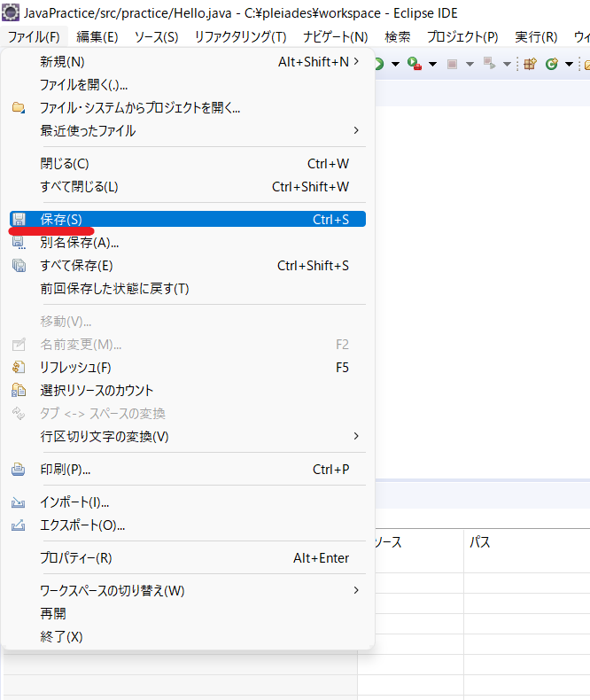Viewport: 590px width, 700px height.
Task: Select 選択リソースのカウント menu item
Action: 188,390
